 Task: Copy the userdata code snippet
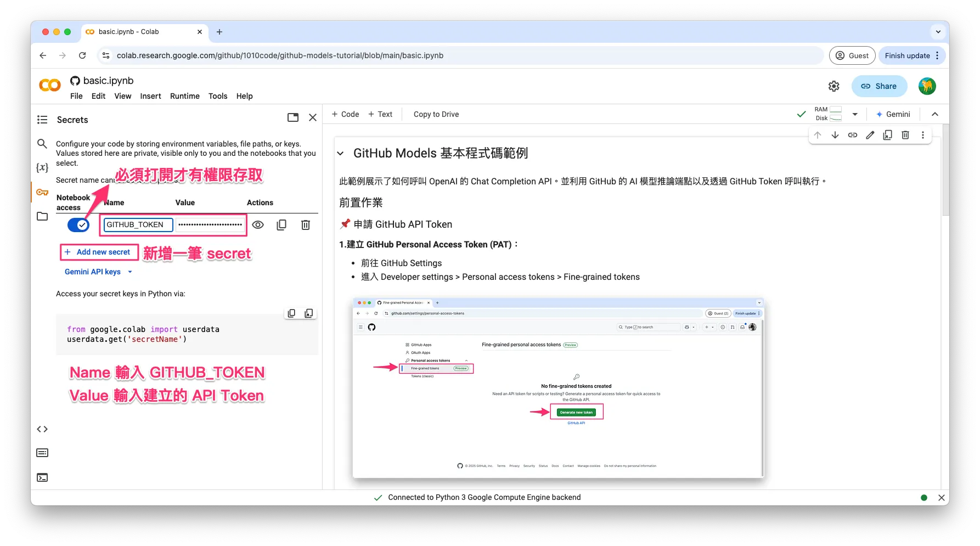(291, 313)
